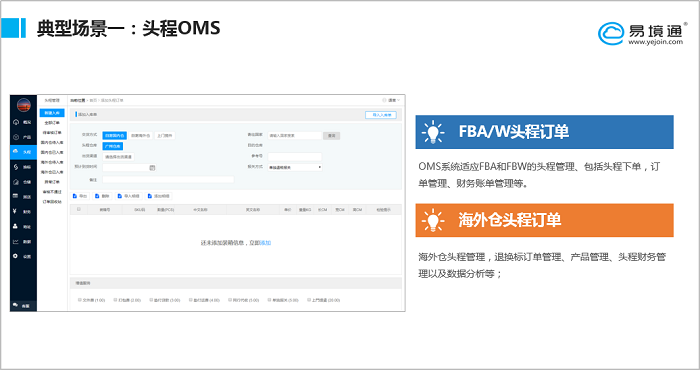Open the data chart icon in sidebar
The height and width of the screenshot is (370, 700).
[16, 241]
